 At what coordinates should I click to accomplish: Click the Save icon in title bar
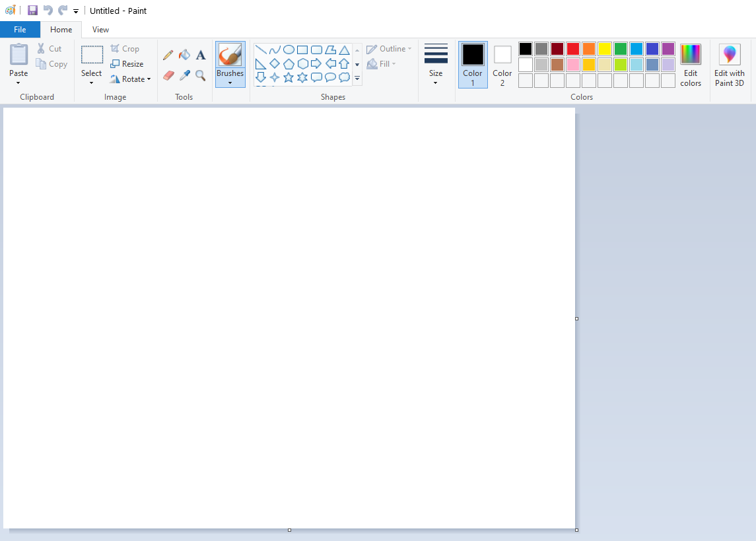32,11
